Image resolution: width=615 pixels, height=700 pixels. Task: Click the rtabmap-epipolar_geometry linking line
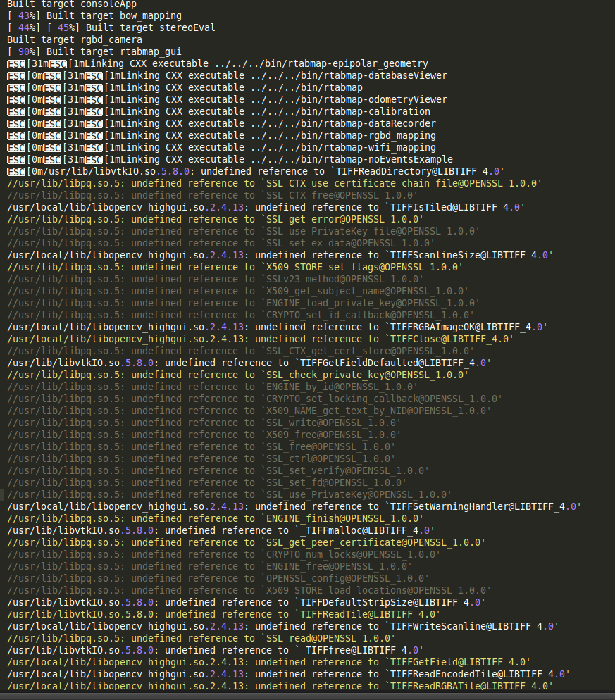tap(217, 63)
